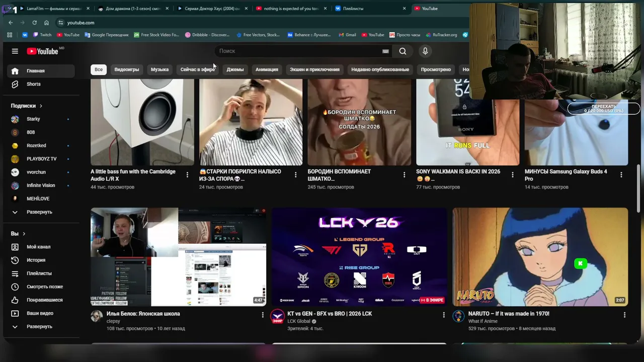Reload the page with the refresh icon
Viewport: 644px width, 362px height.
(x=34, y=23)
